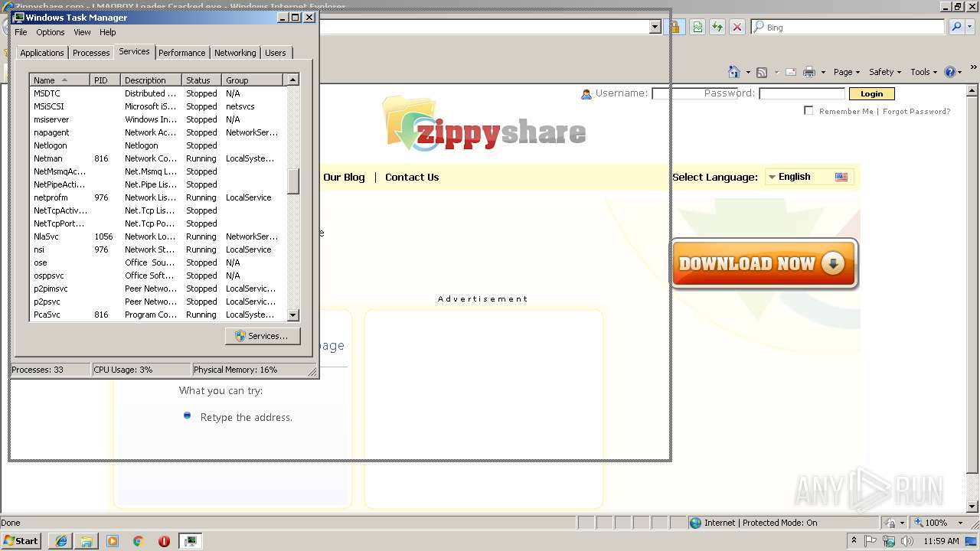Open the address bar dropdown arrow

[655, 27]
